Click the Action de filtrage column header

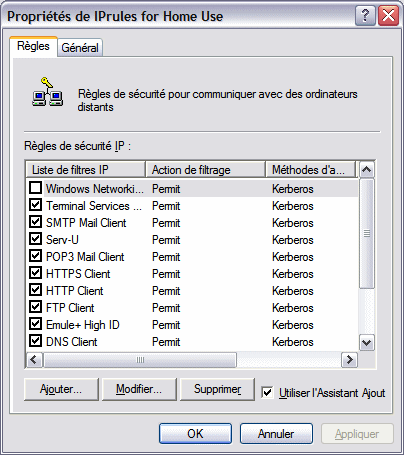point(205,170)
